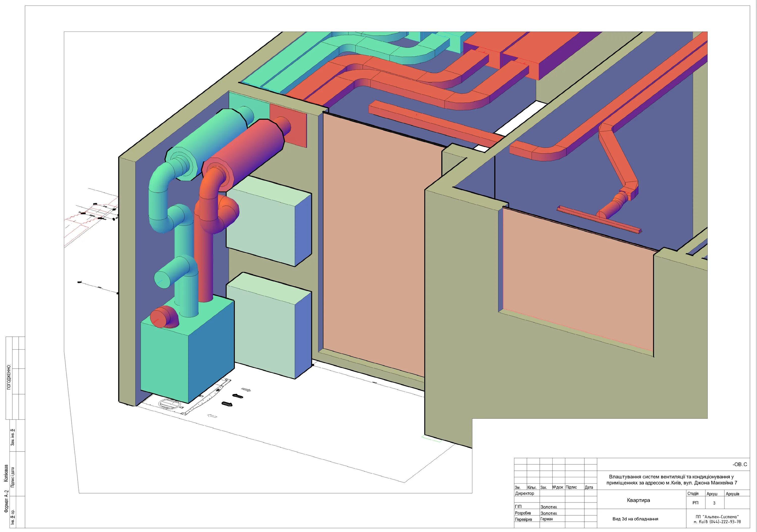Click the vertical 'Формат А-2' label
The width and height of the screenshot is (757, 532).
[x=6, y=501]
